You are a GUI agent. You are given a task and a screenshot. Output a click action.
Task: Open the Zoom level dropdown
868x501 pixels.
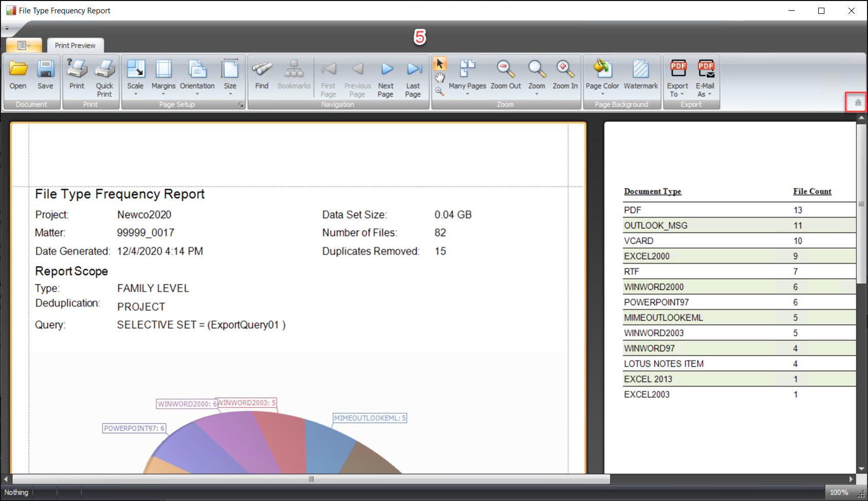tap(537, 77)
